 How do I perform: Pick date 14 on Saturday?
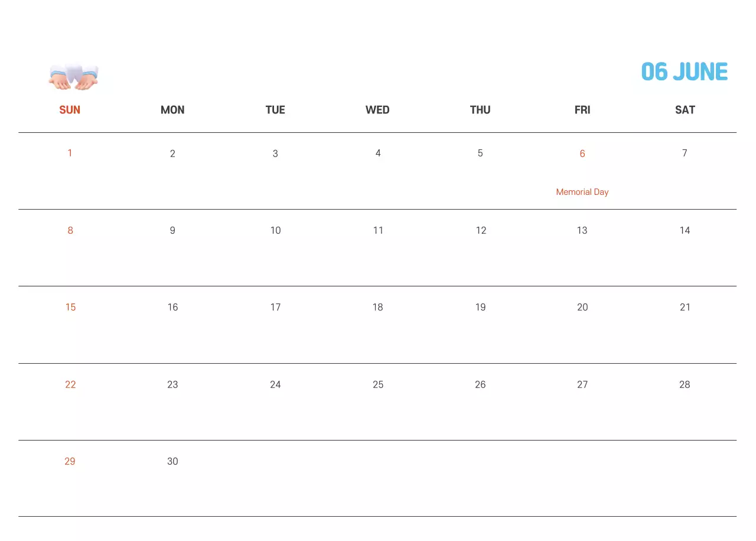pyautogui.click(x=685, y=230)
